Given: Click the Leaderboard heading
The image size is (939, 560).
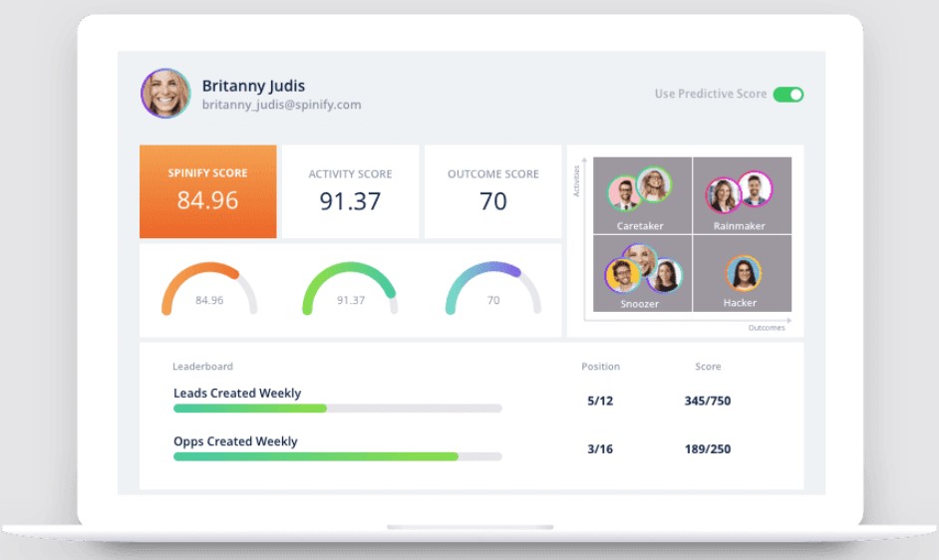Looking at the screenshot, I should (x=202, y=367).
